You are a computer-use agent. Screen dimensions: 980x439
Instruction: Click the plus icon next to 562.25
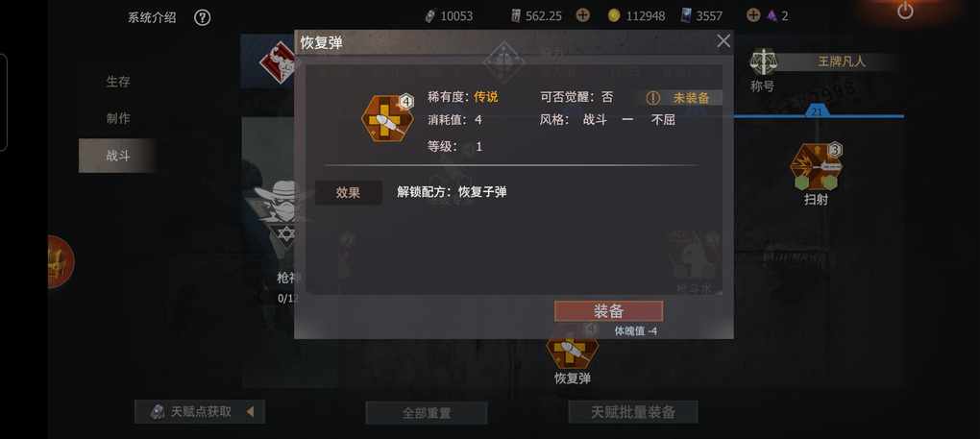(582, 15)
